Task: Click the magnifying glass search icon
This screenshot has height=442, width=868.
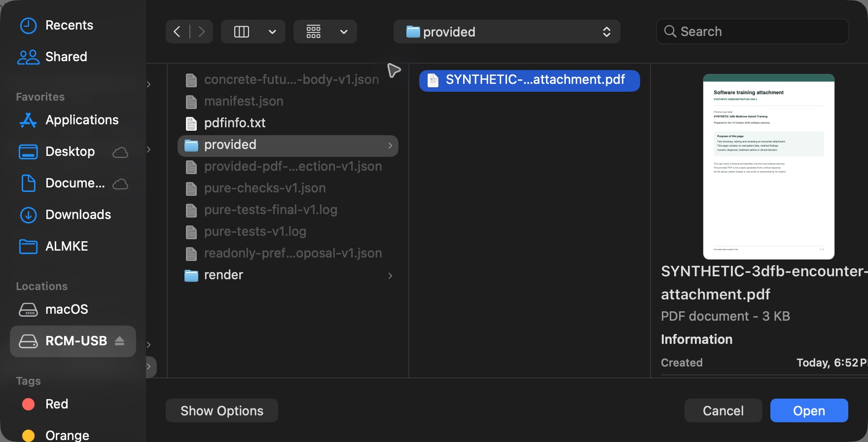Action: click(x=670, y=32)
